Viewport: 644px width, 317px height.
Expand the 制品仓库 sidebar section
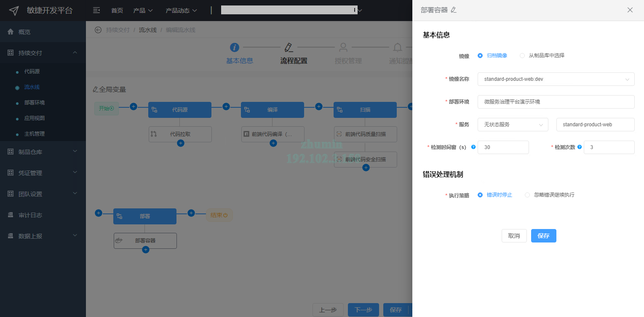coord(43,152)
